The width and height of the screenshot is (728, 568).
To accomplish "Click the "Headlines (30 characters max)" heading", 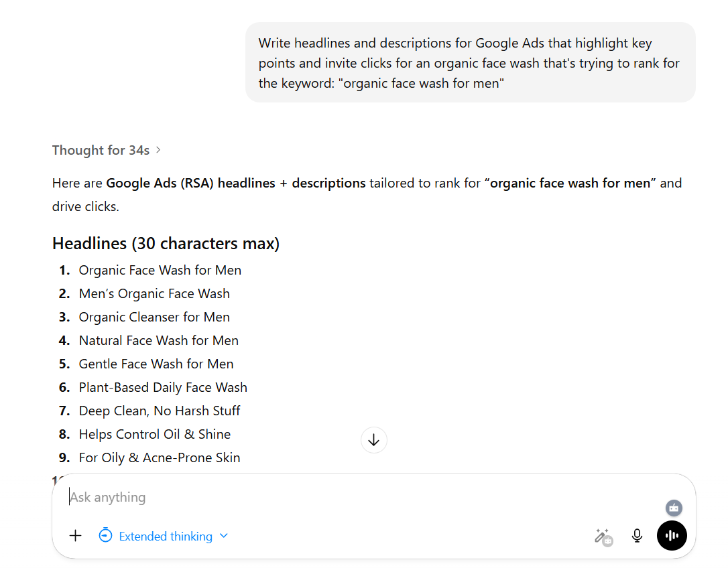I will (166, 243).
